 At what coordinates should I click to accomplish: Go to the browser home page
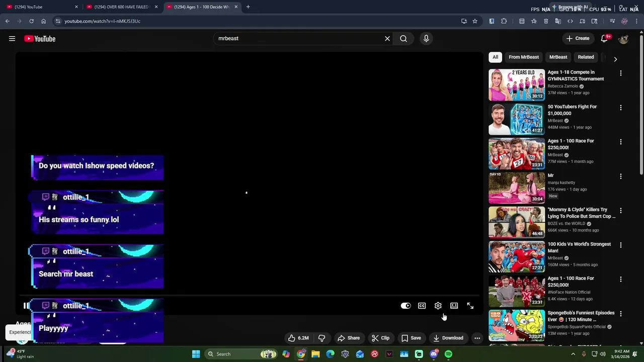point(43,21)
